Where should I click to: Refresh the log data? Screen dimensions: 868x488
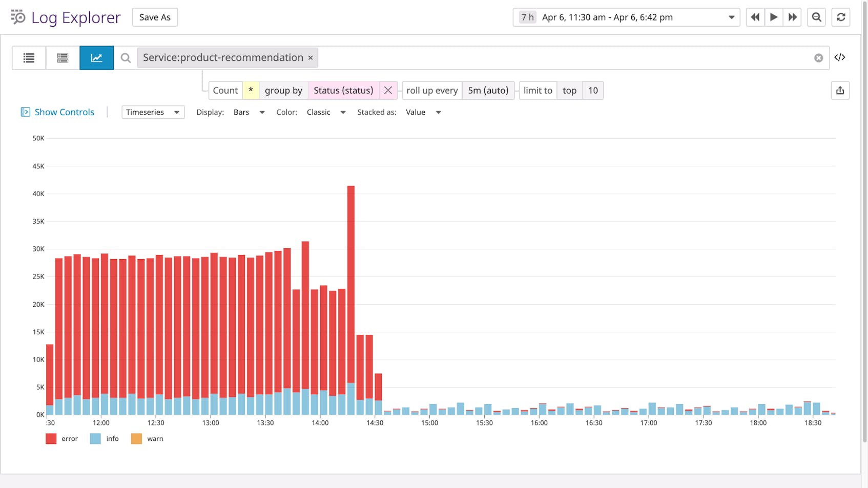click(841, 17)
